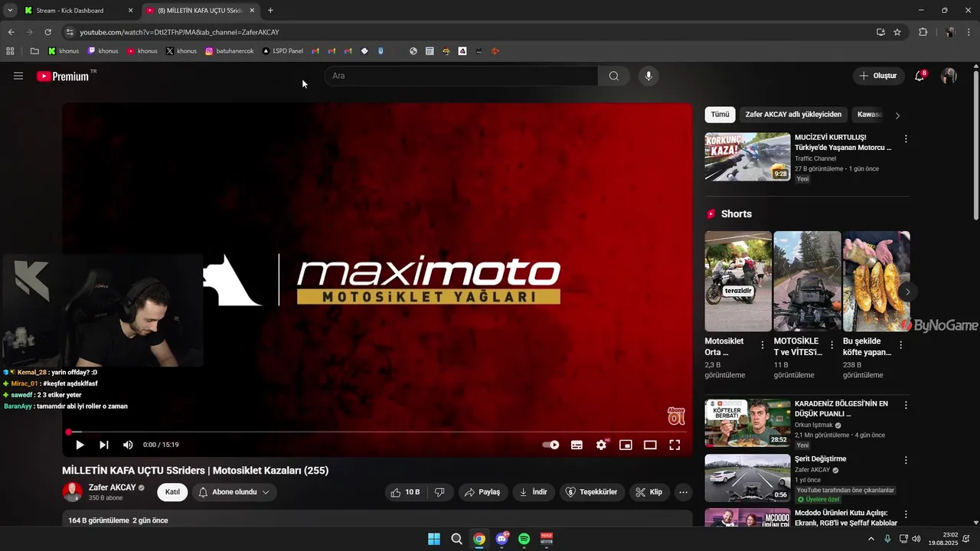Image resolution: width=980 pixels, height=551 pixels.
Task: Open Zafer AKCAY channel avatar
Action: 73,492
